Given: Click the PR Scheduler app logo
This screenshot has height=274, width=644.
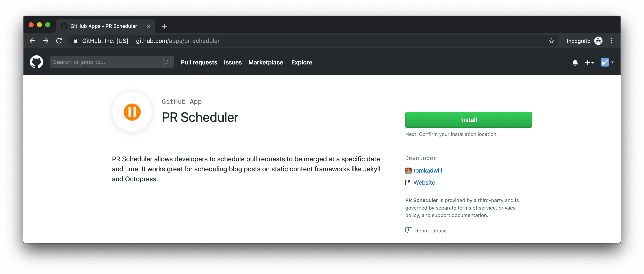Looking at the screenshot, I should point(132,112).
